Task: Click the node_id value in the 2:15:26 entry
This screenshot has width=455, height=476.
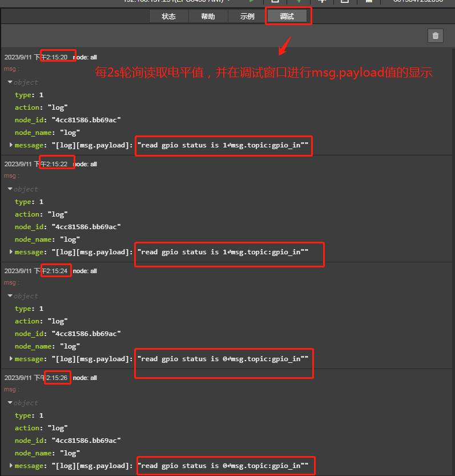Action: 86,441
